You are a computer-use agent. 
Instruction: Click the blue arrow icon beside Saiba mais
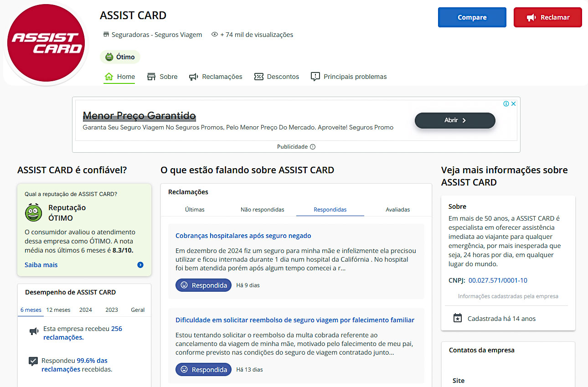click(x=140, y=265)
